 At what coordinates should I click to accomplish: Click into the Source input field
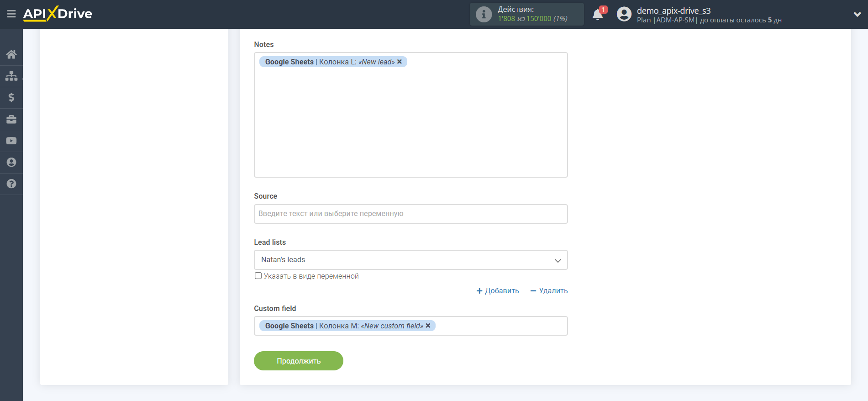pos(410,214)
